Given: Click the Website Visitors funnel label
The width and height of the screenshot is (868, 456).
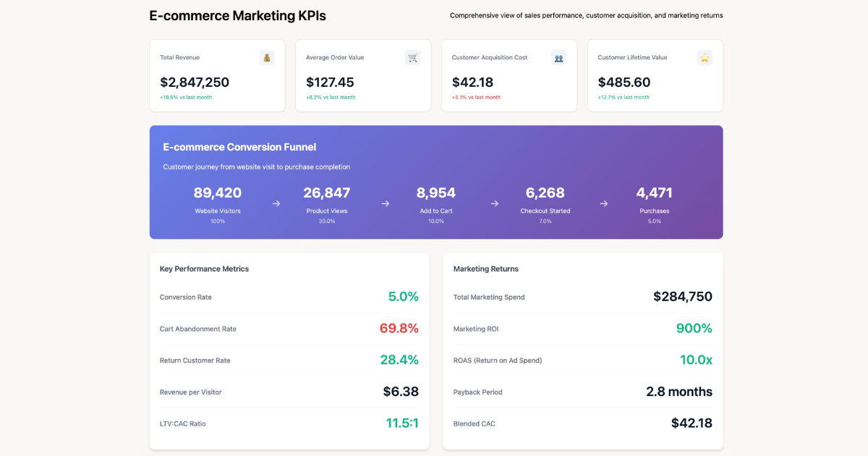Looking at the screenshot, I should pyautogui.click(x=218, y=211).
